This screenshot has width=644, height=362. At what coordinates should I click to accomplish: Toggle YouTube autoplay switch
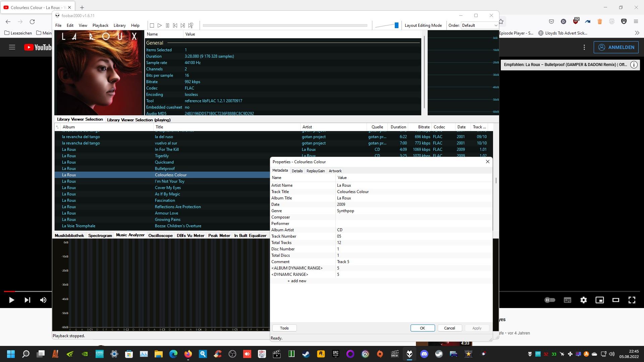tap(550, 300)
